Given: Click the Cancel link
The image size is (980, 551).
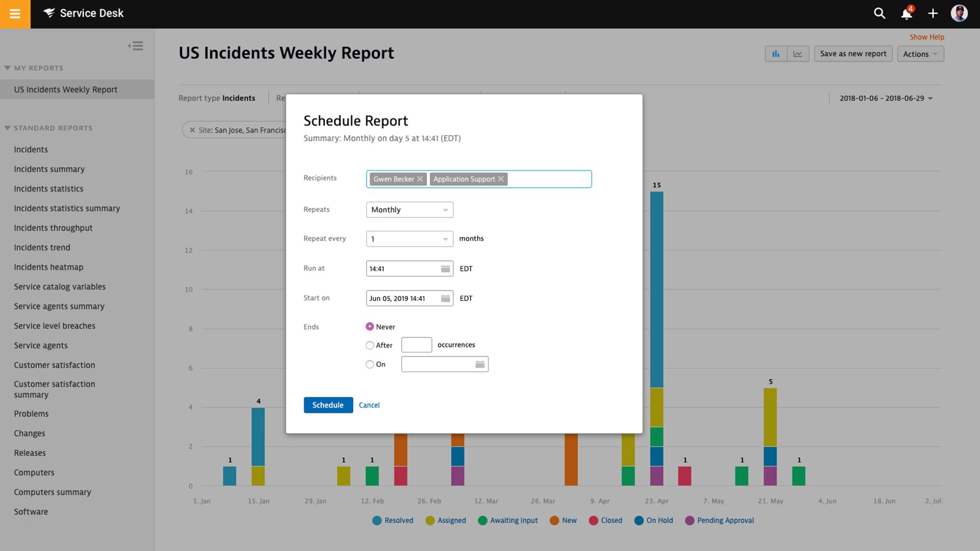Looking at the screenshot, I should pyautogui.click(x=369, y=405).
